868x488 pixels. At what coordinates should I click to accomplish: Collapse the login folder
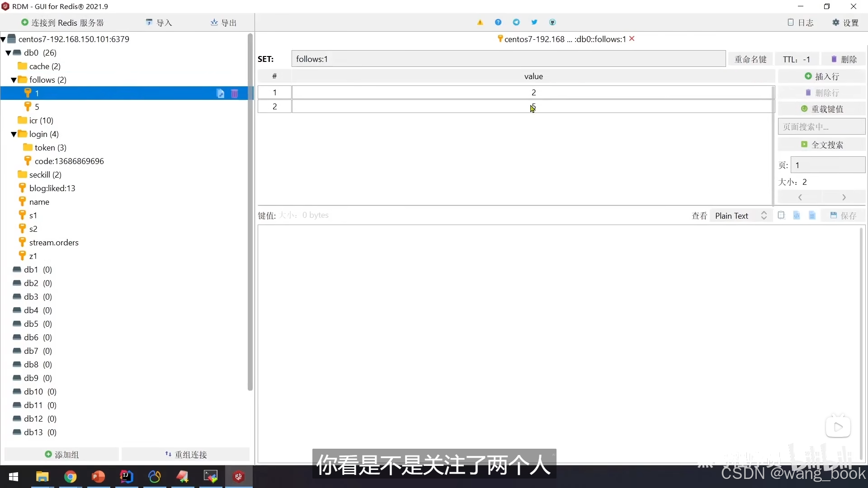pyautogui.click(x=14, y=134)
